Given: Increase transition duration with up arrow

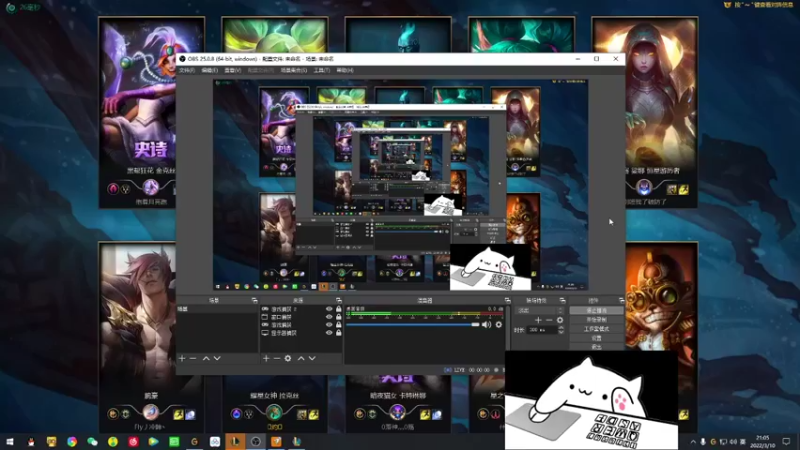Looking at the screenshot, I should [x=561, y=328].
